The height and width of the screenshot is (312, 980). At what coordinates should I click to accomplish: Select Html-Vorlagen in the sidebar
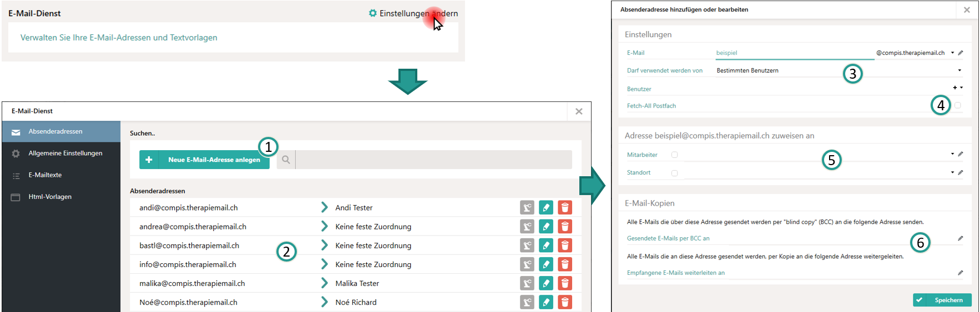50,197
